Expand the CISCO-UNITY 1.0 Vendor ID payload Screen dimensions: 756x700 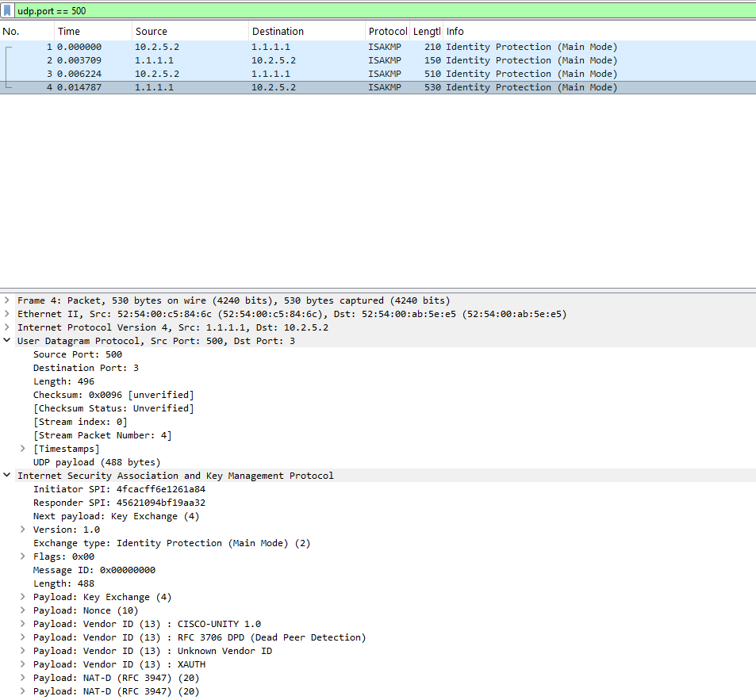click(x=23, y=624)
